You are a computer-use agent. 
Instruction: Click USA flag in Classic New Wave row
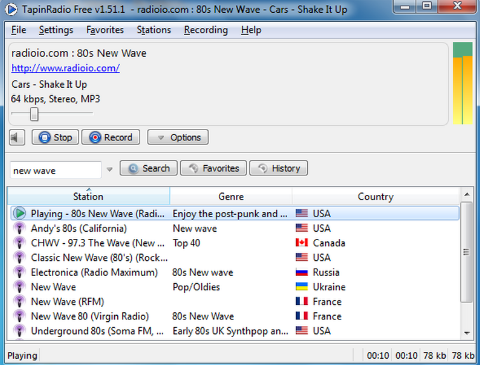click(x=302, y=257)
